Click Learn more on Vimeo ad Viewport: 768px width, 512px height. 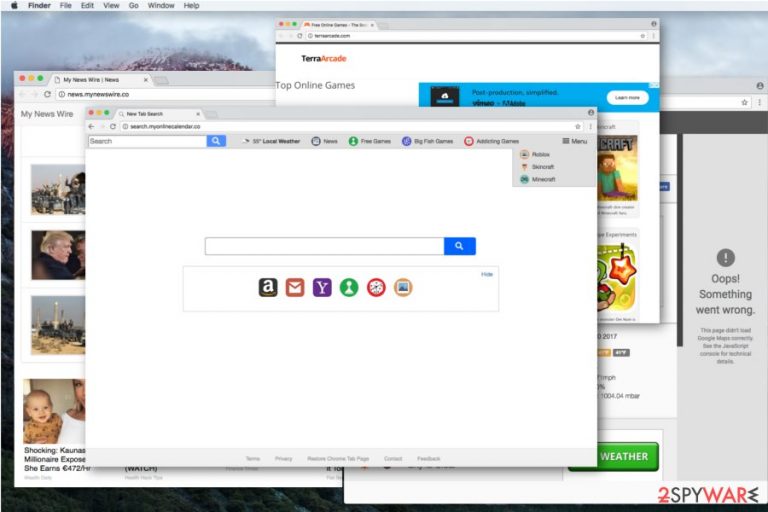click(x=627, y=98)
